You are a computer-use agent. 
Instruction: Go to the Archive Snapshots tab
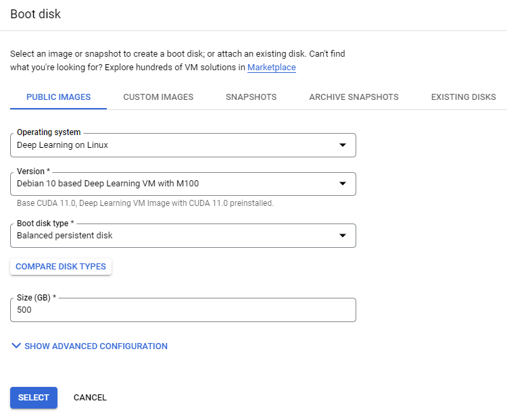[354, 97]
